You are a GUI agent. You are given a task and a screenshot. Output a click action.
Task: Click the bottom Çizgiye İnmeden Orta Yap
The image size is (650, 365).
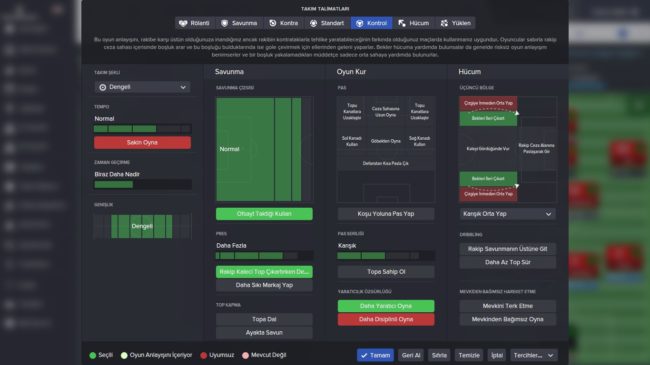click(488, 194)
